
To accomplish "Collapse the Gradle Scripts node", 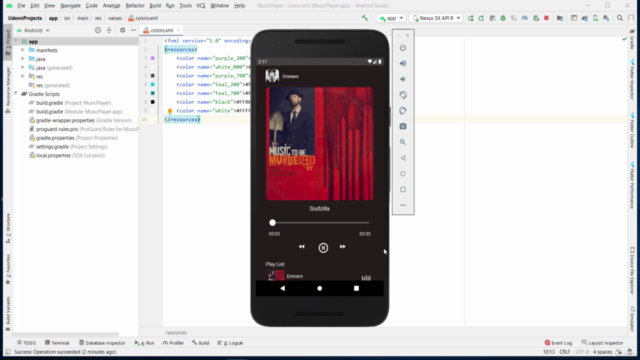I will [x=16, y=93].
